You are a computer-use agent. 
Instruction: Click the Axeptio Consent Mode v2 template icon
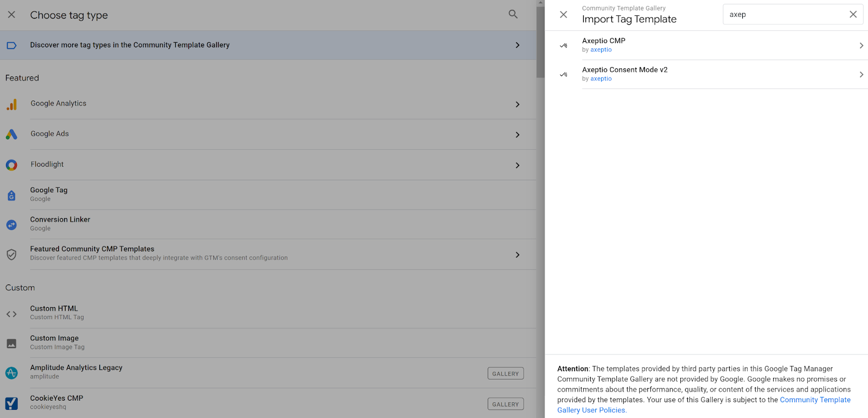(564, 74)
